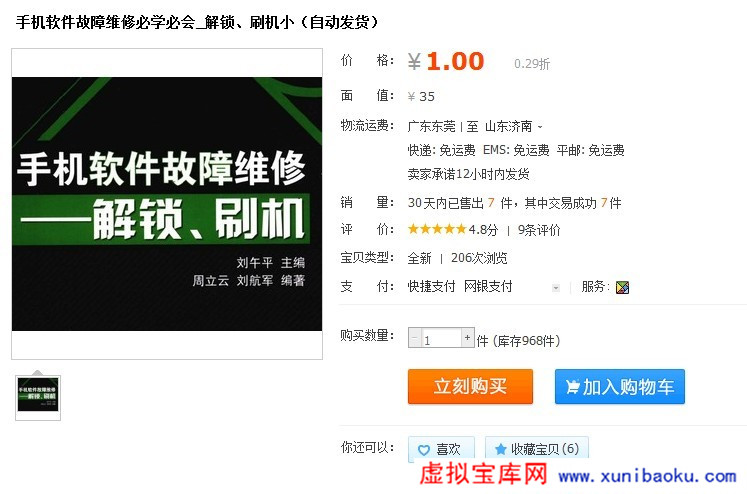Expand the 山东济南 destination dropdown
Image resolution: width=747 pixels, height=494 pixels.
540,127
